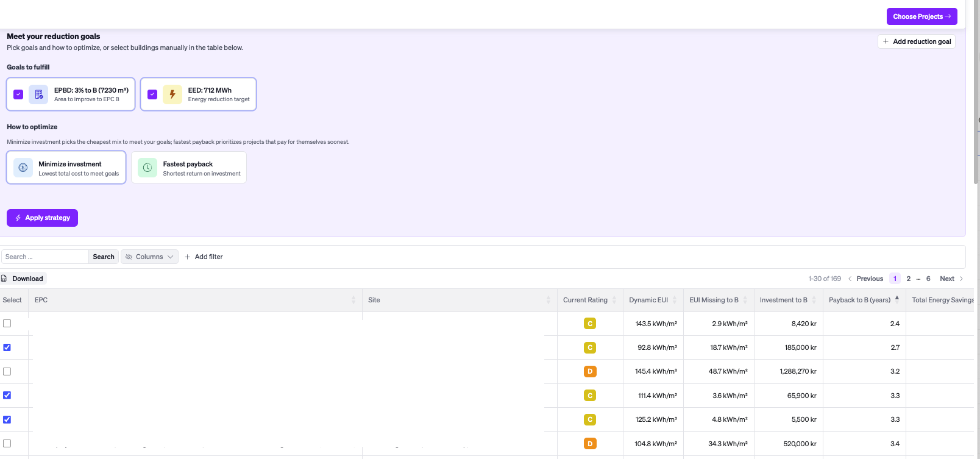Click the orange D rating badge

pos(589,371)
